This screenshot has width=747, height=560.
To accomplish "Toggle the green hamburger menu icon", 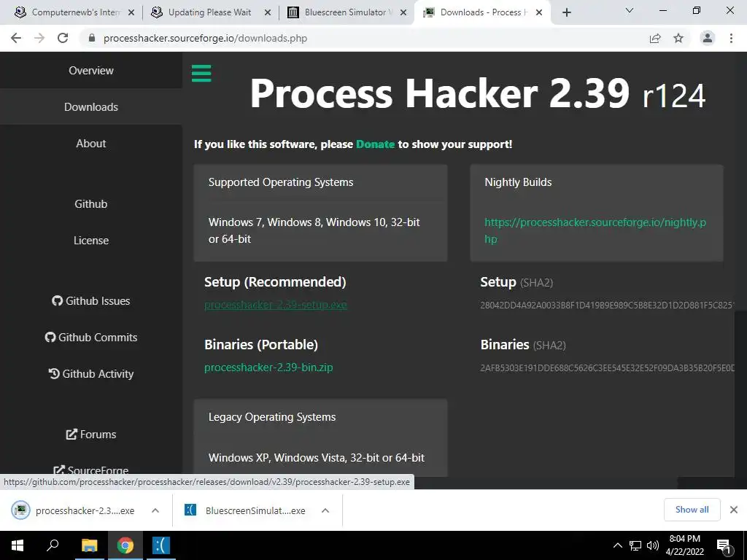I will (x=201, y=74).
